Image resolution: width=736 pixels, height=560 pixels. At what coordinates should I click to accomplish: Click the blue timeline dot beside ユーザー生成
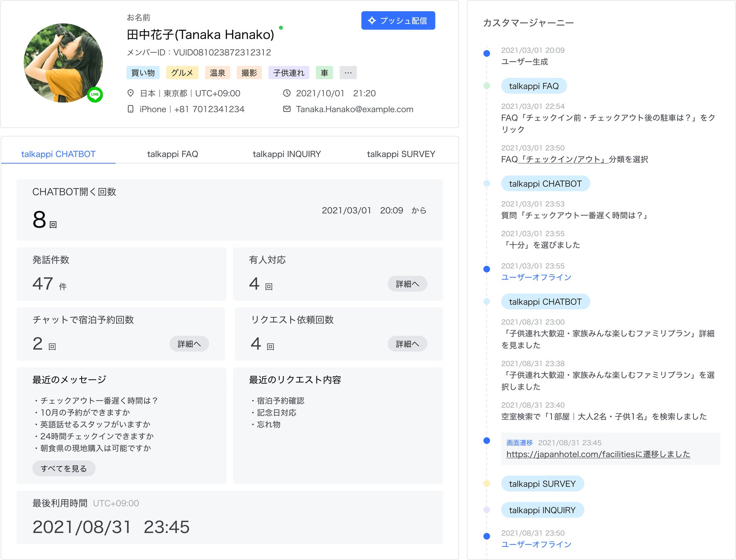pos(487,53)
